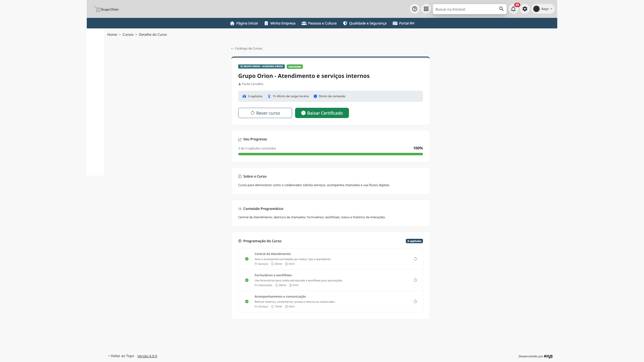This screenshot has height=362, width=644.
Task: Open Minha Empresa menu item
Action: (280, 23)
